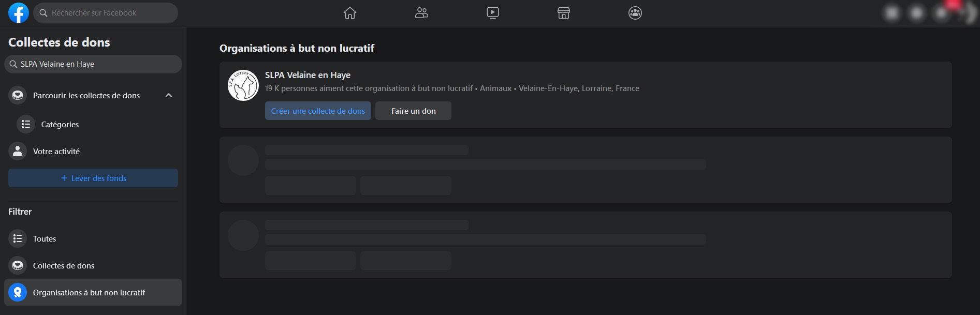Open the SLPA Velaine en Haye profile picture
980x315 pixels.
coord(243,85)
